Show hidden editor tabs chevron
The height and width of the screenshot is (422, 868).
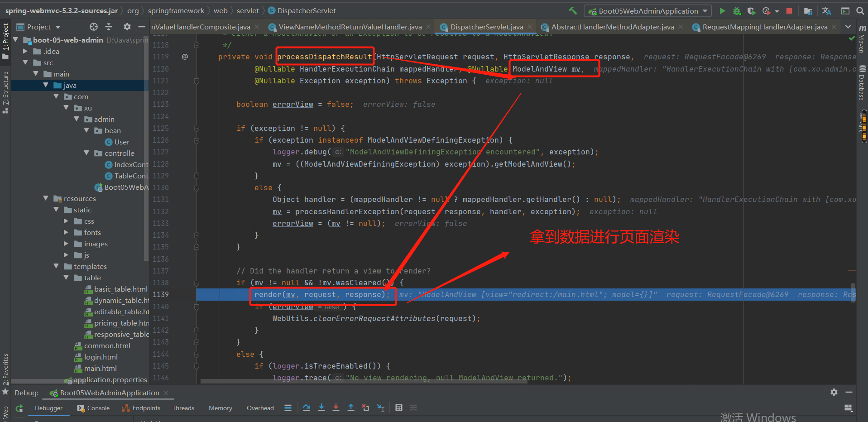848,27
